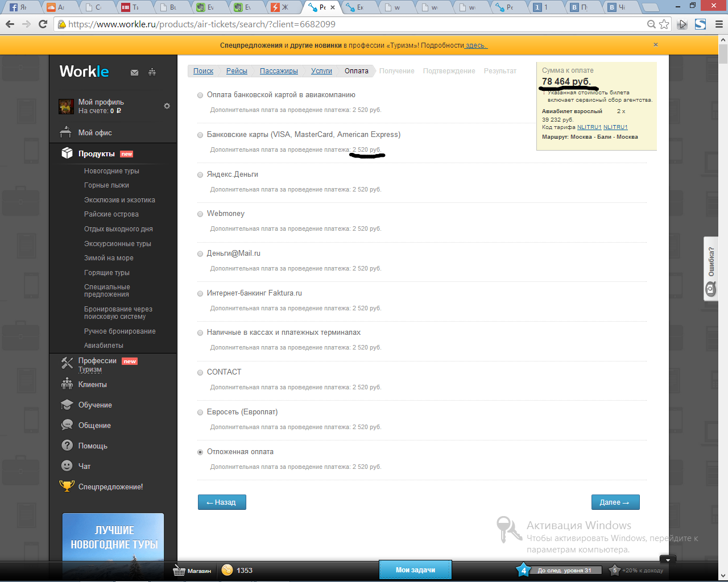Click the Workle logo

click(x=84, y=72)
